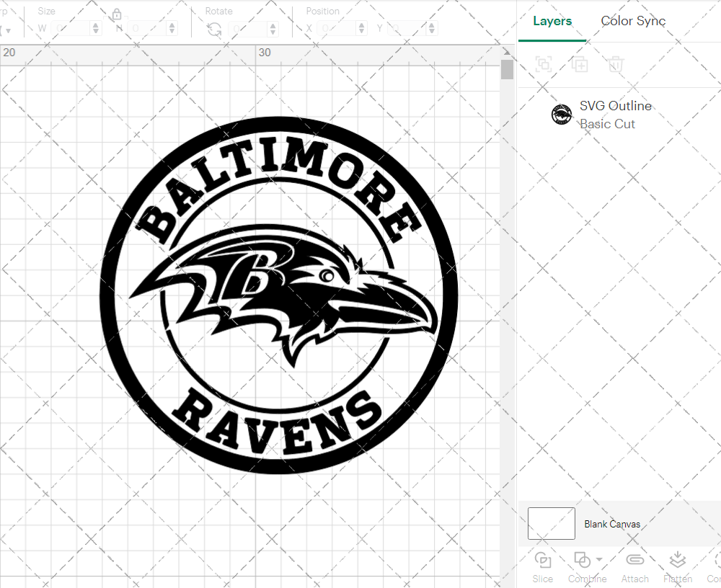Screen dimensions: 721x588
Task: Click the horizontal scrollbar below the canvas
Action: (252, 583)
